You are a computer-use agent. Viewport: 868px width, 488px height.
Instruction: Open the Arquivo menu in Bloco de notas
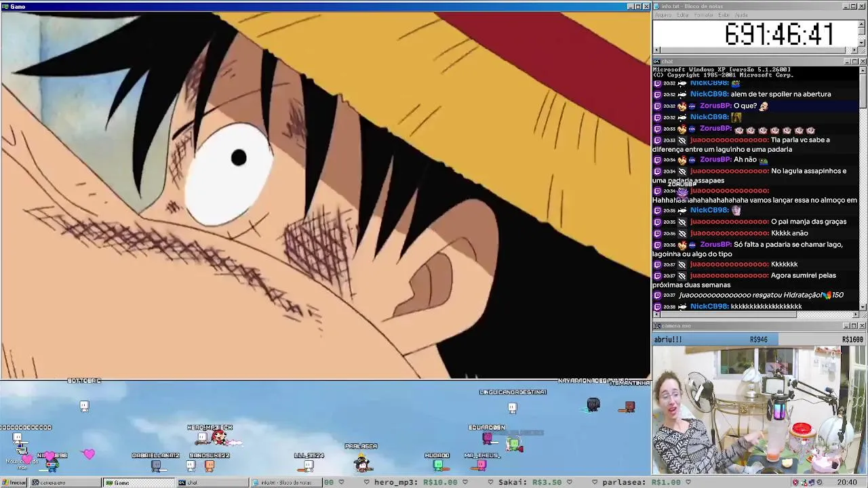pyautogui.click(x=663, y=15)
